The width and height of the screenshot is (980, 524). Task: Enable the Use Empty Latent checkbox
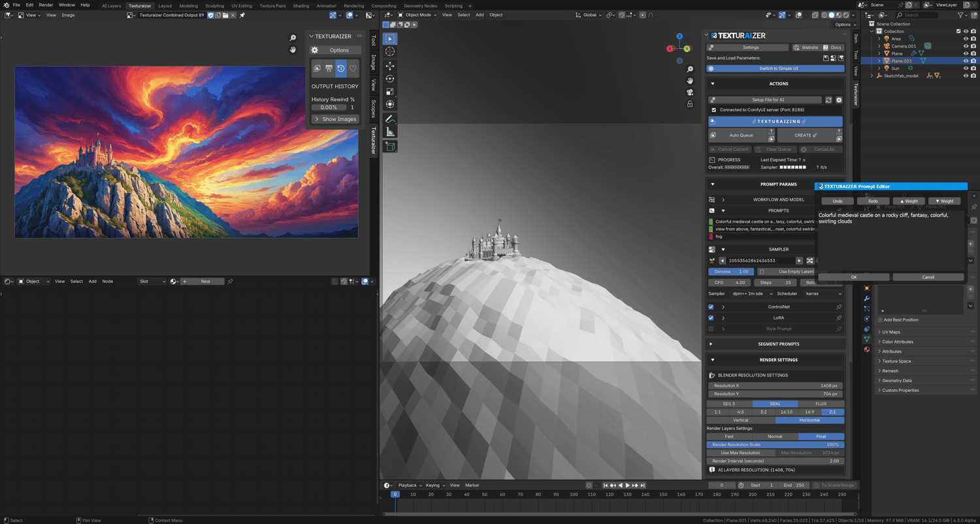click(761, 272)
